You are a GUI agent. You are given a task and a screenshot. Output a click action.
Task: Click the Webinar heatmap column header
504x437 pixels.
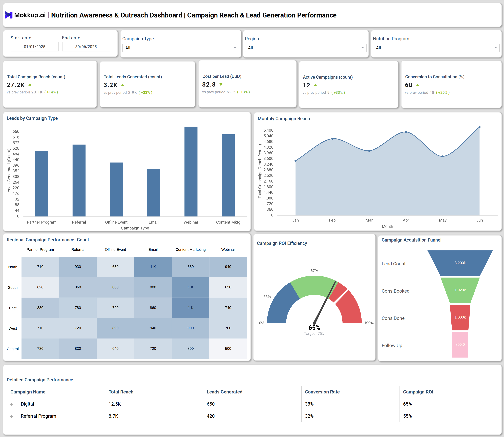pyautogui.click(x=228, y=249)
